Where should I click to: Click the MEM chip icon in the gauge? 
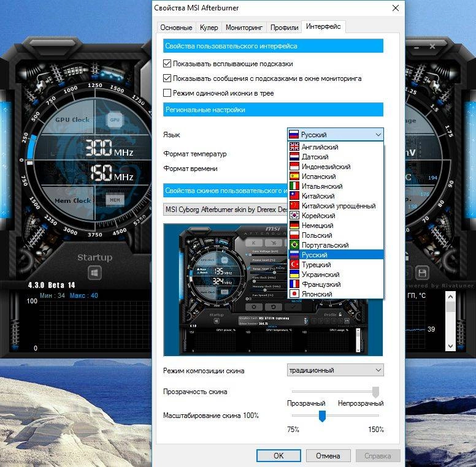tap(115, 200)
